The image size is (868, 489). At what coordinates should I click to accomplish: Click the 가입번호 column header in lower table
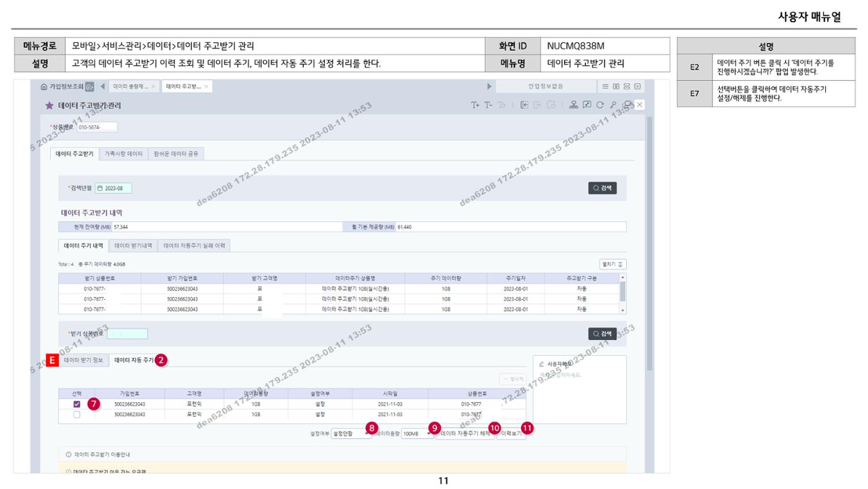pyautogui.click(x=129, y=393)
